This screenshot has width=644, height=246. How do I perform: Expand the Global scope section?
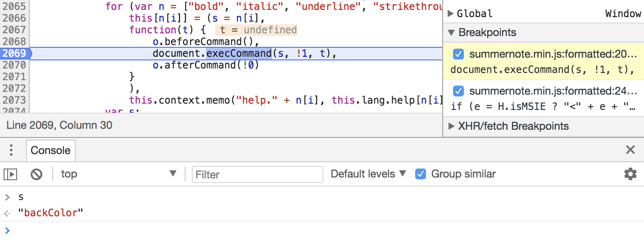pyautogui.click(x=450, y=14)
